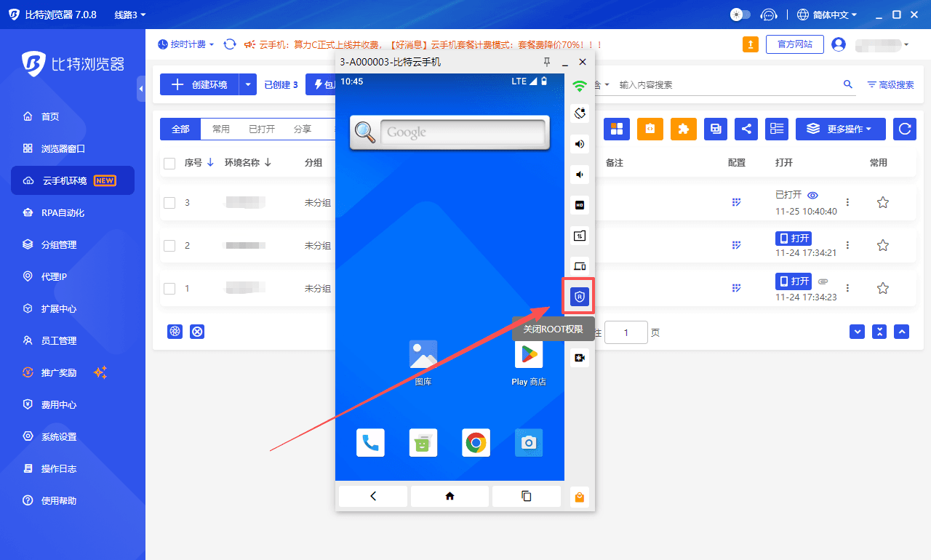Click the volume up speaker icon
Screen dimensions: 931x560
[580, 144]
